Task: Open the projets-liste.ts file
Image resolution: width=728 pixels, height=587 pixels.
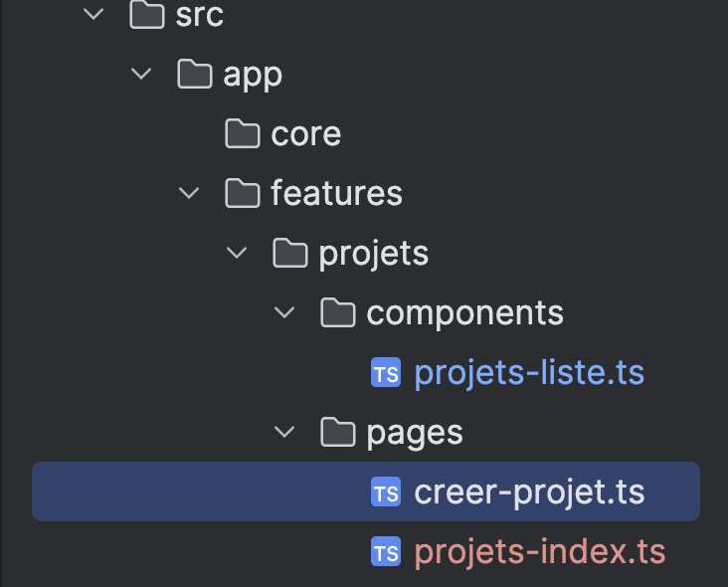Action: click(529, 373)
